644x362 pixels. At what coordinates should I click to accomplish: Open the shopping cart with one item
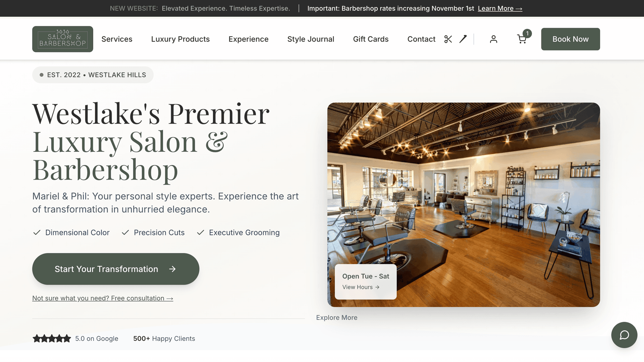point(522,39)
